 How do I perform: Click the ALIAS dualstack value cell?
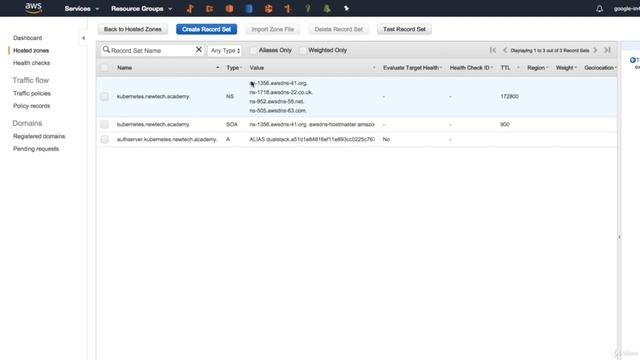312,139
